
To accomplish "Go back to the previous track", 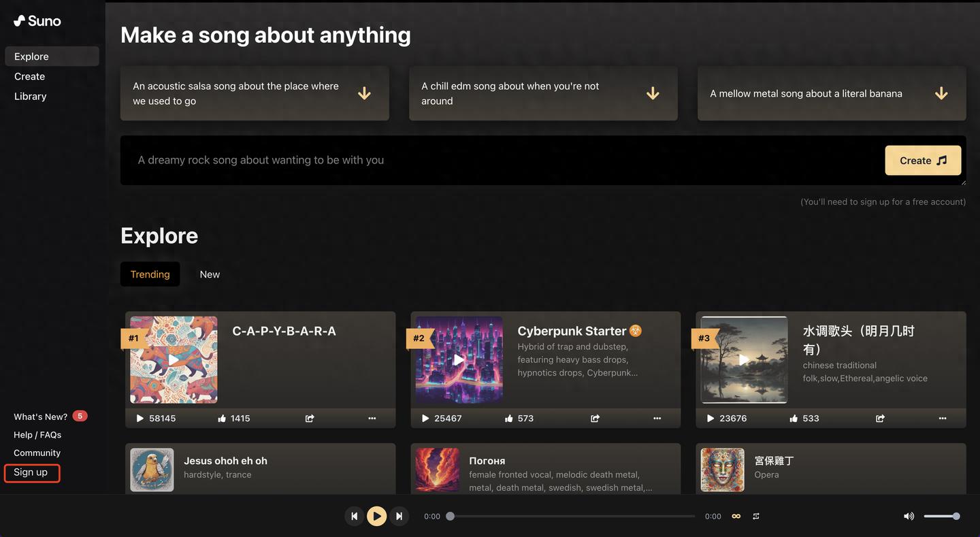I will [354, 516].
